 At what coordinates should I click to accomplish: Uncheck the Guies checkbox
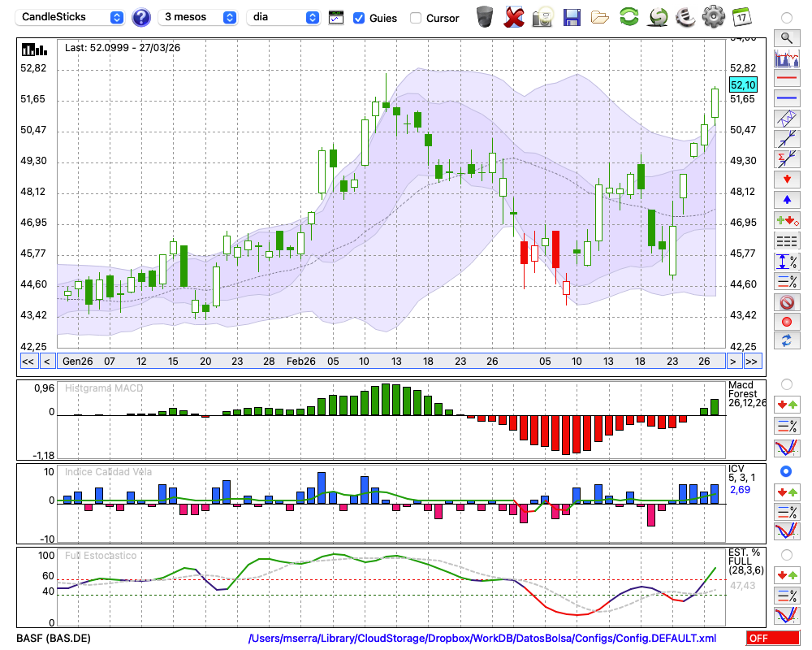[359, 18]
